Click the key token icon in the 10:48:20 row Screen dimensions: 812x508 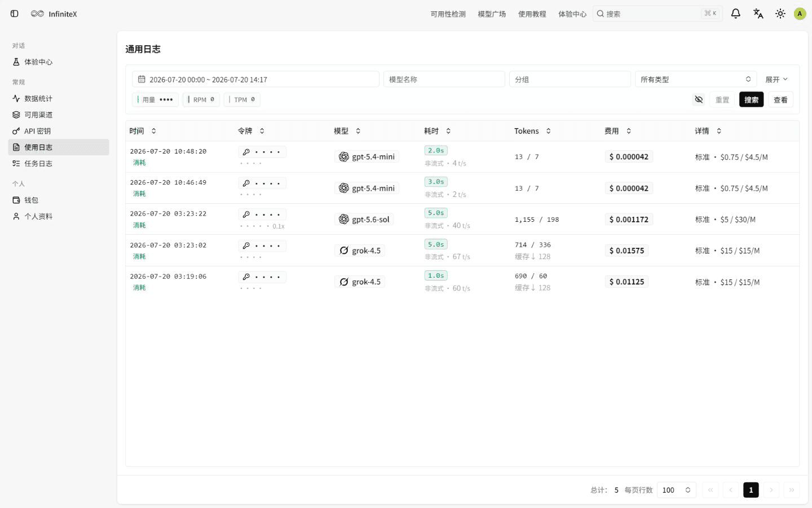[246, 152]
